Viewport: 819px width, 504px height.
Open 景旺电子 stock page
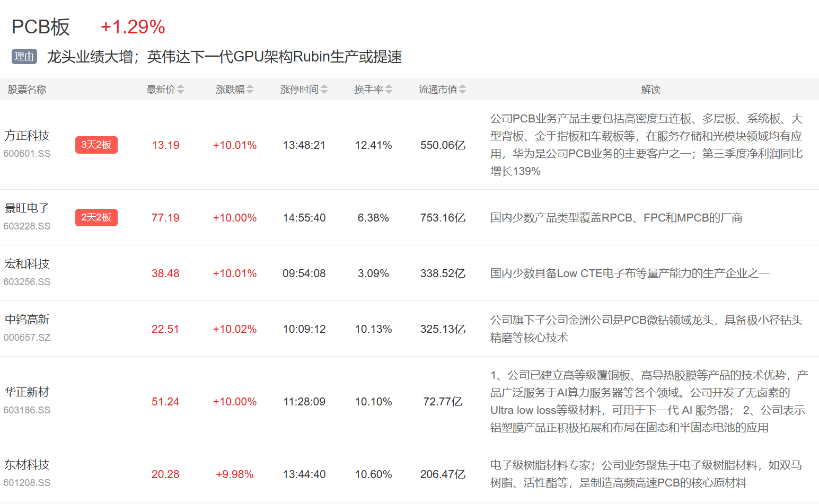(27, 208)
